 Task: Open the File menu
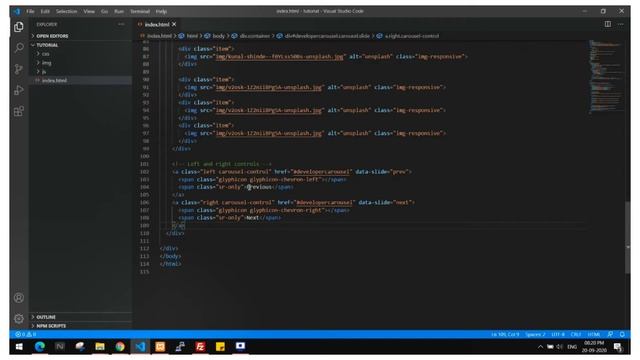[x=30, y=11]
